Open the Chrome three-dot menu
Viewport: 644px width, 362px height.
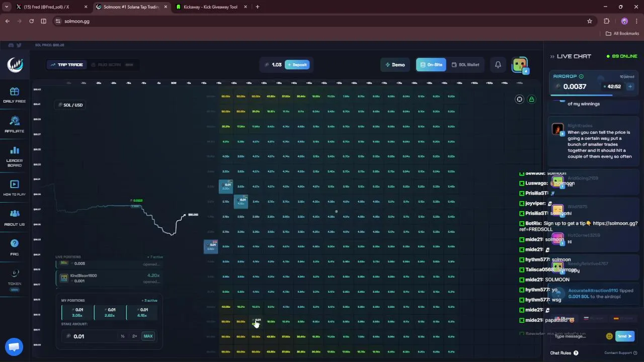tap(636, 21)
